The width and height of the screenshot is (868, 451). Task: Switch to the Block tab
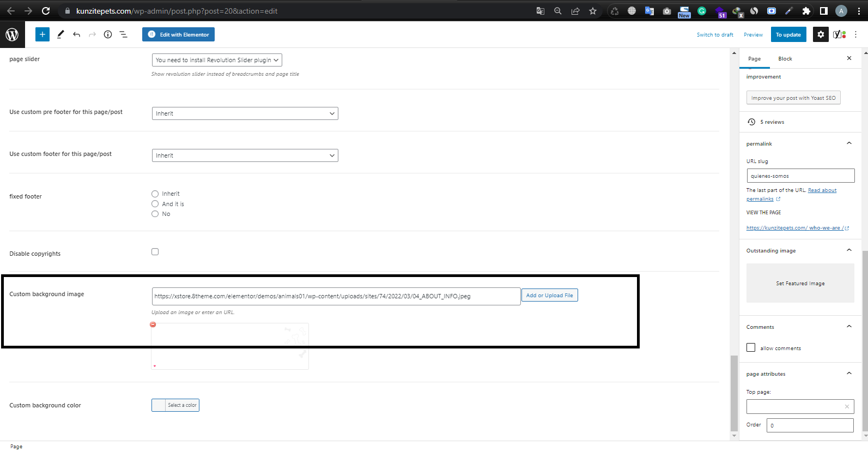(785, 59)
